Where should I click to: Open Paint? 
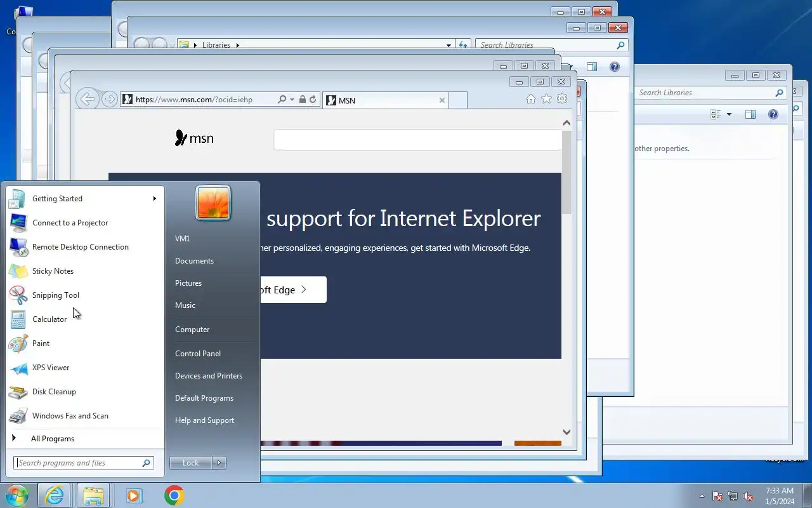pyautogui.click(x=84, y=344)
